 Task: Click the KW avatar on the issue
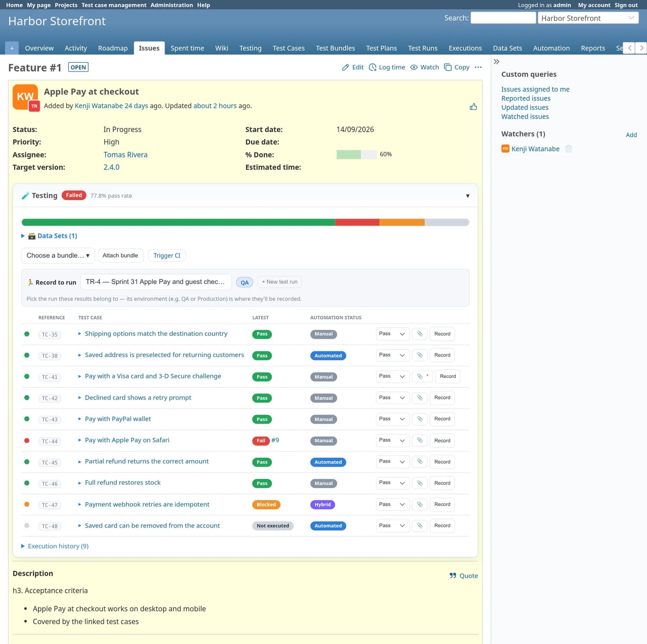(x=25, y=97)
